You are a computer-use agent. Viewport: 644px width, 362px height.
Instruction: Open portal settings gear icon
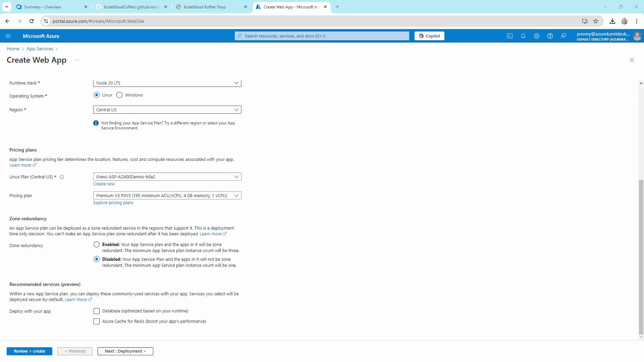pyautogui.click(x=536, y=36)
